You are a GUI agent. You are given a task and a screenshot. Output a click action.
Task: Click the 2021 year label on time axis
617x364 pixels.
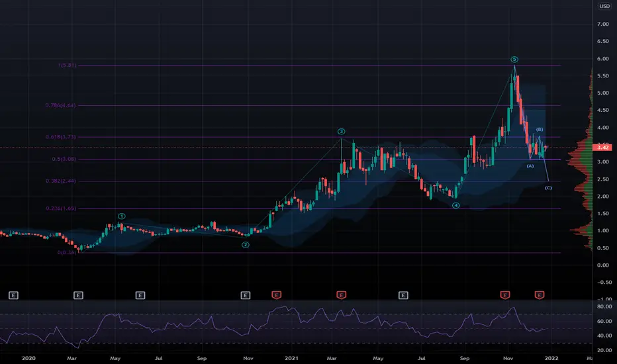click(291, 358)
